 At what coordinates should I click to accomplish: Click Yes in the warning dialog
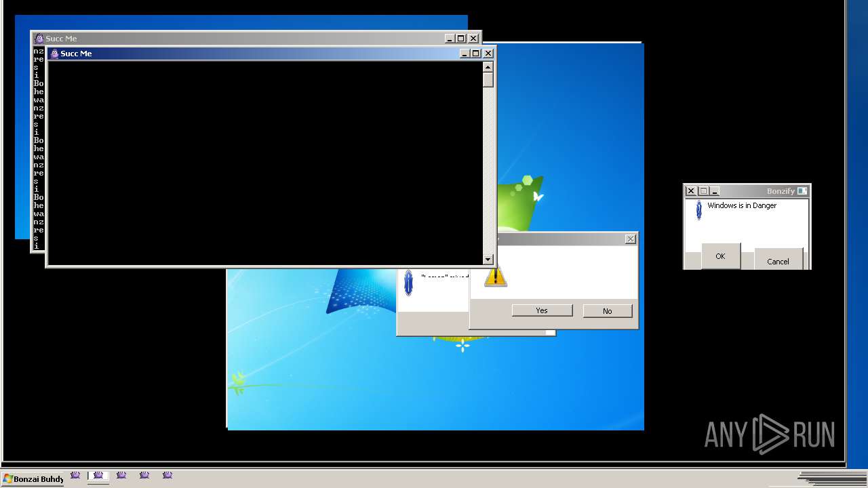(x=542, y=310)
